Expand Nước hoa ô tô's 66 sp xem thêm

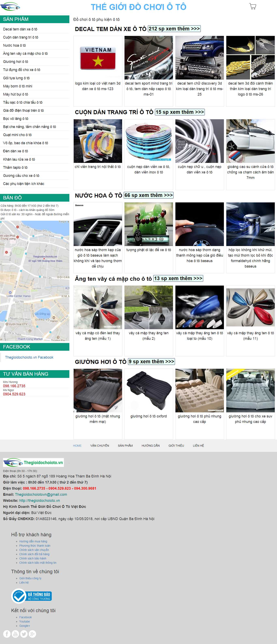tap(148, 195)
